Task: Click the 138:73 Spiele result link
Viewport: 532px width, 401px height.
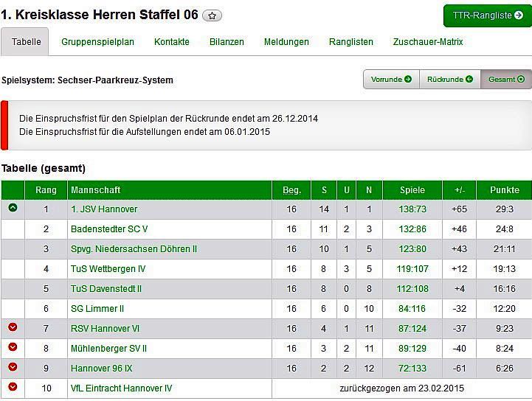Action: pos(412,209)
